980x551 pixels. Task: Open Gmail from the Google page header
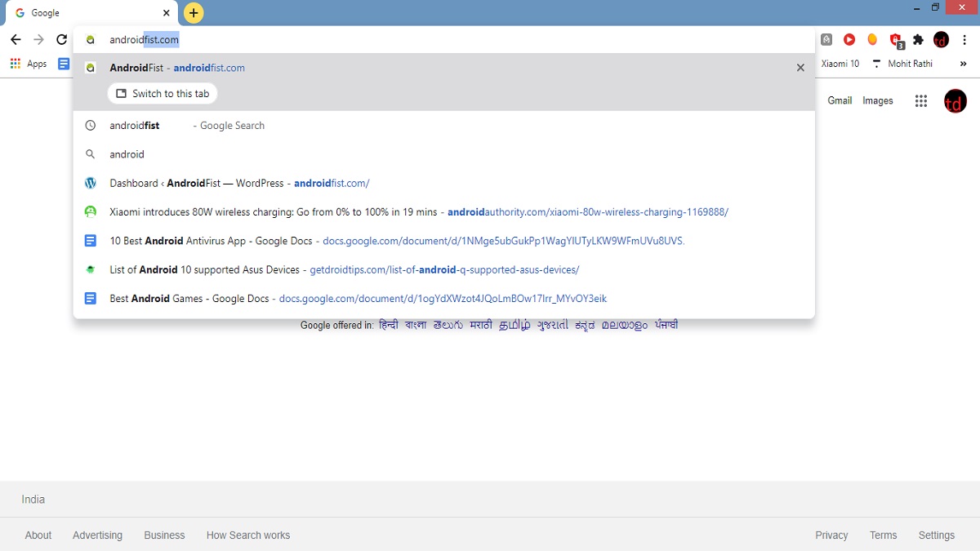[x=840, y=100]
